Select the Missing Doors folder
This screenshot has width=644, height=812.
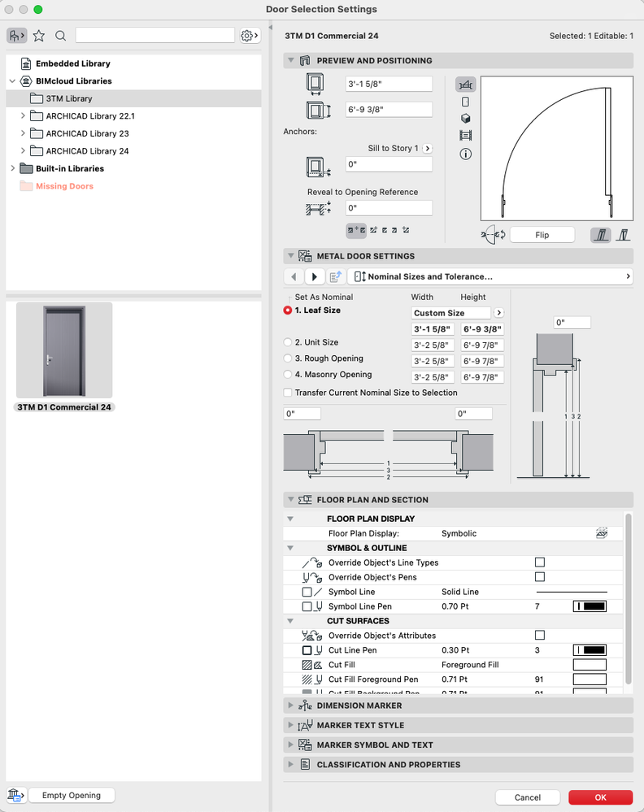tap(64, 186)
